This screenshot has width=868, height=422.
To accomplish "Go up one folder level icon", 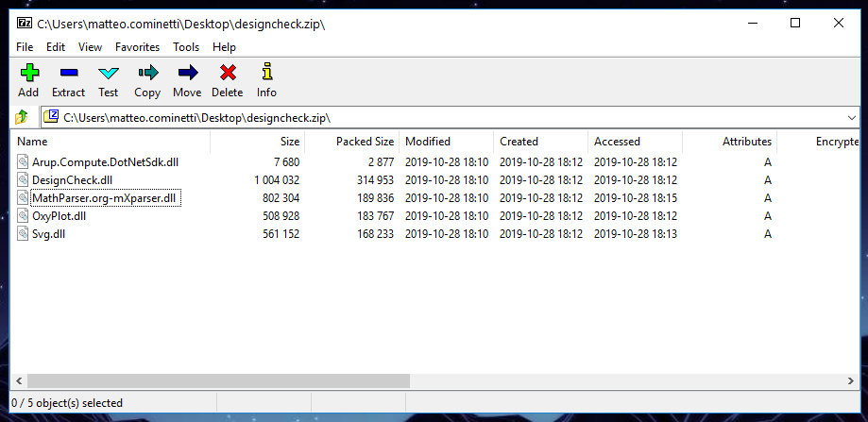I will (22, 117).
